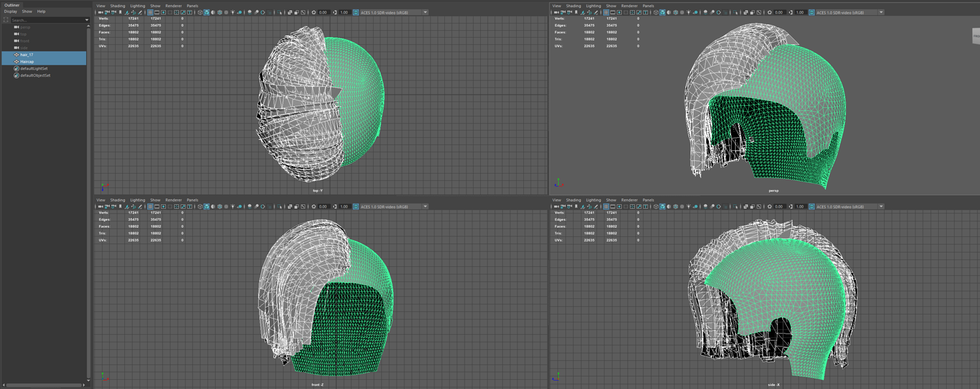Toggle Shadows in persp panel toolbar

click(x=695, y=12)
